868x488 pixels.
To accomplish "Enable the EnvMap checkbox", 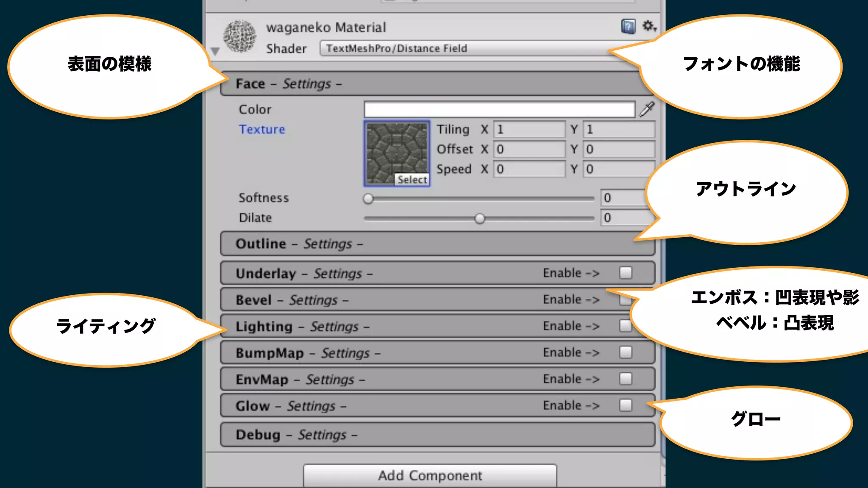I will click(x=626, y=379).
